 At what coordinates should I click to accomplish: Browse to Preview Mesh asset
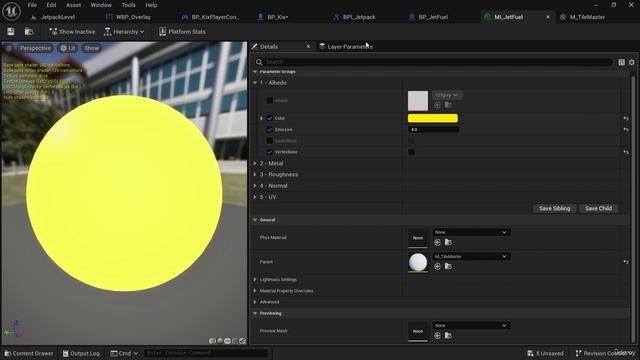coord(448,336)
